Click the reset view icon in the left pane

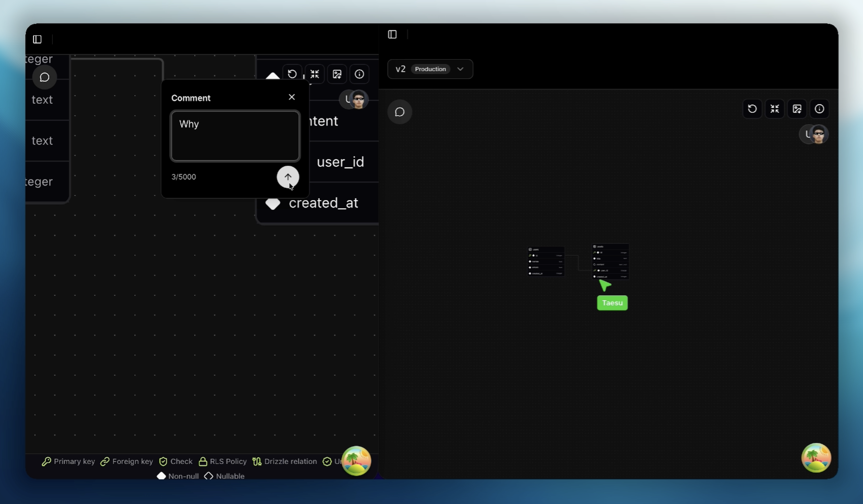pos(292,74)
